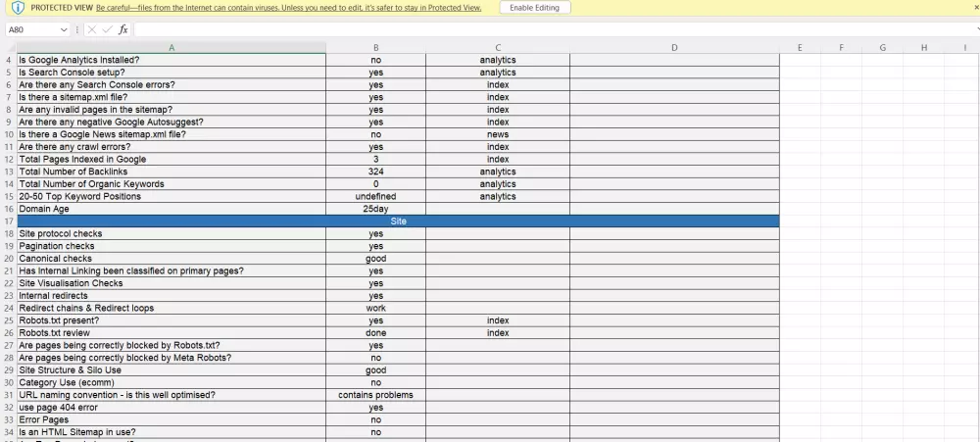
Task: Select row 4 header
Action: (x=8, y=60)
